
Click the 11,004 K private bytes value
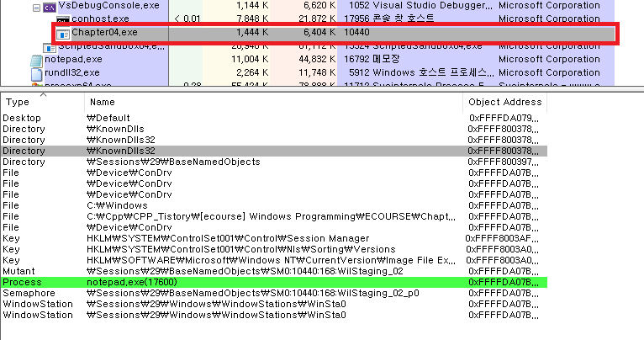pyautogui.click(x=251, y=59)
